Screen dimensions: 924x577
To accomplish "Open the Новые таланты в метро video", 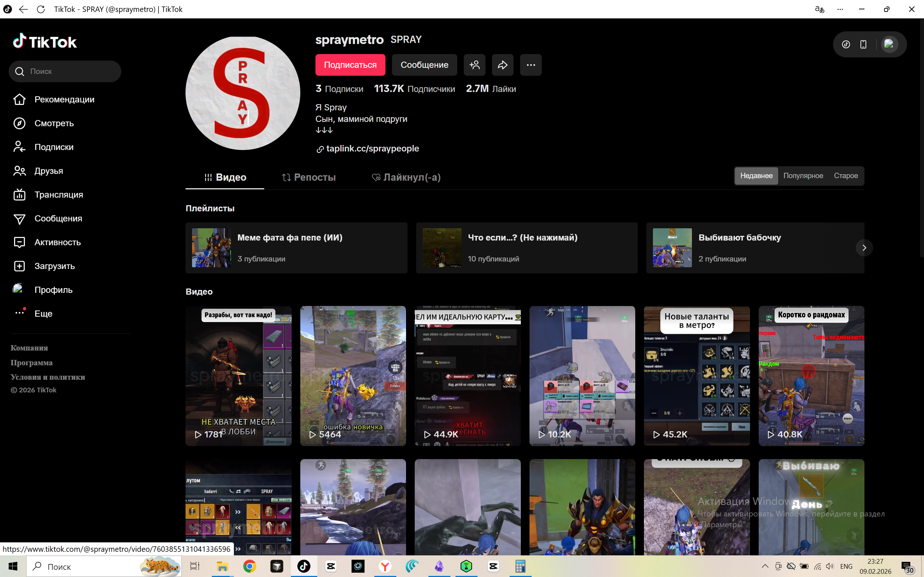I will pyautogui.click(x=697, y=375).
